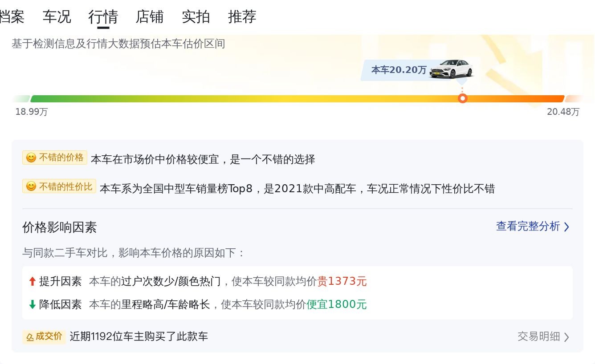Click the 18.99万 minimum price label

[x=32, y=112]
